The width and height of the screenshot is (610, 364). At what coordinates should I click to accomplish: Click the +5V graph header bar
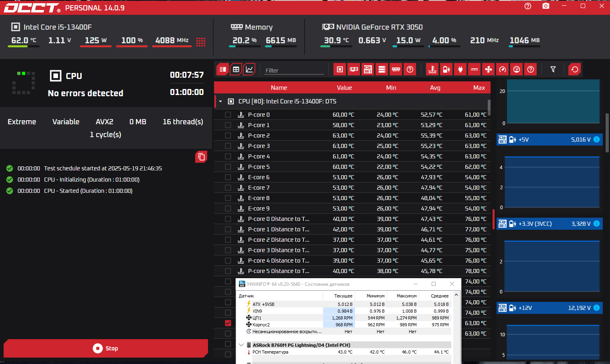(x=549, y=140)
